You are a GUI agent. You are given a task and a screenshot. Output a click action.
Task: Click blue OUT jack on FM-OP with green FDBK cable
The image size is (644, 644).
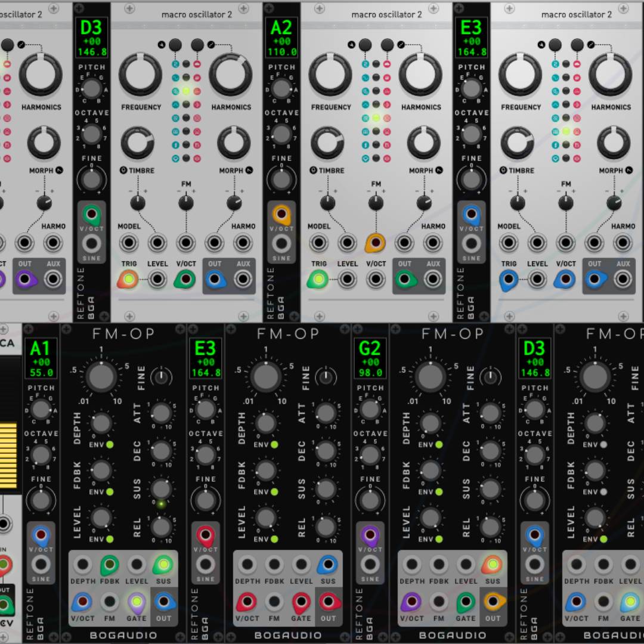click(164, 602)
